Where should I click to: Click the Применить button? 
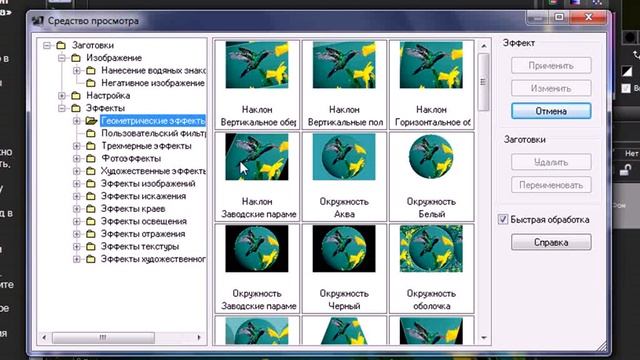coord(551,65)
